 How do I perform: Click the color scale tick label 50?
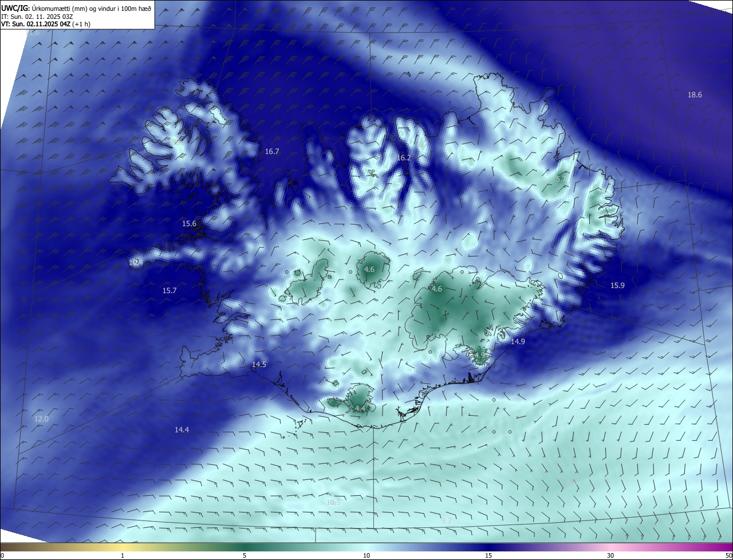pyautogui.click(x=728, y=555)
